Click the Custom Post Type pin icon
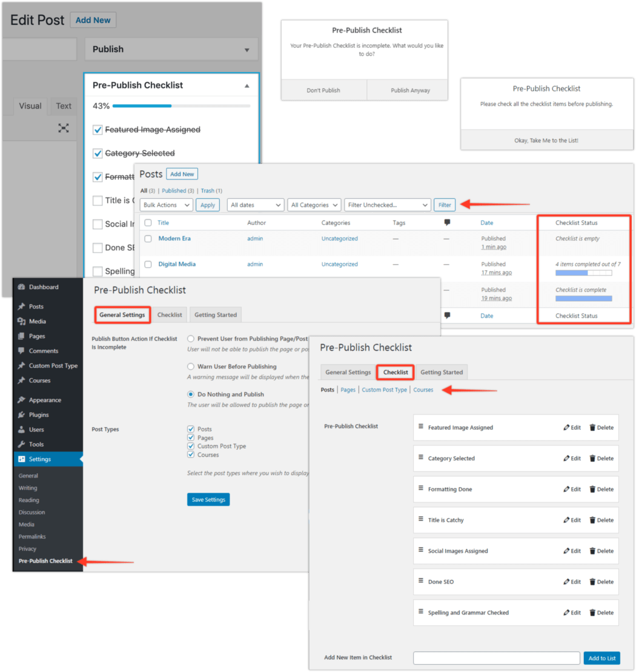The height and width of the screenshot is (672, 636). 21,365
